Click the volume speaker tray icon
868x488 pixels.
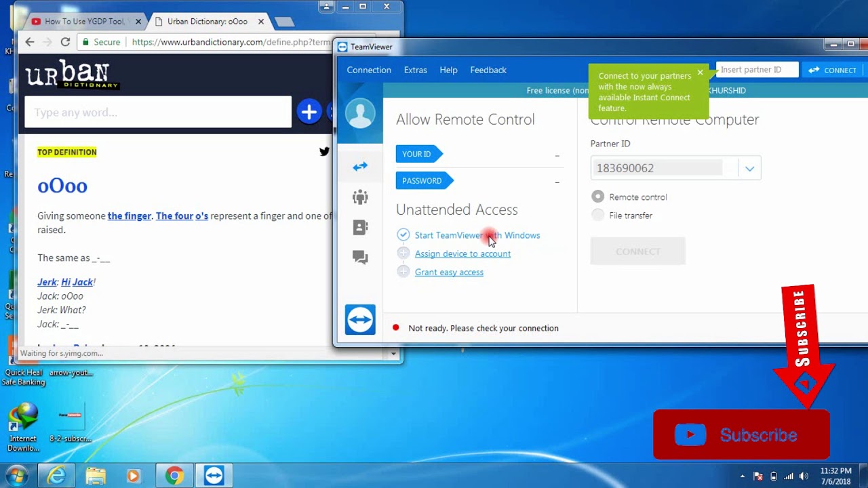[804, 476]
